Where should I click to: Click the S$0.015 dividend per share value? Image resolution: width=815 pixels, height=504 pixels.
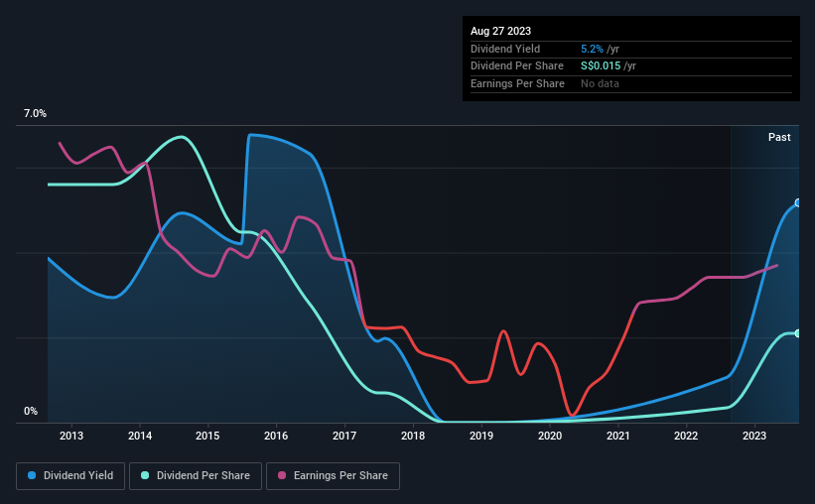[x=601, y=66]
